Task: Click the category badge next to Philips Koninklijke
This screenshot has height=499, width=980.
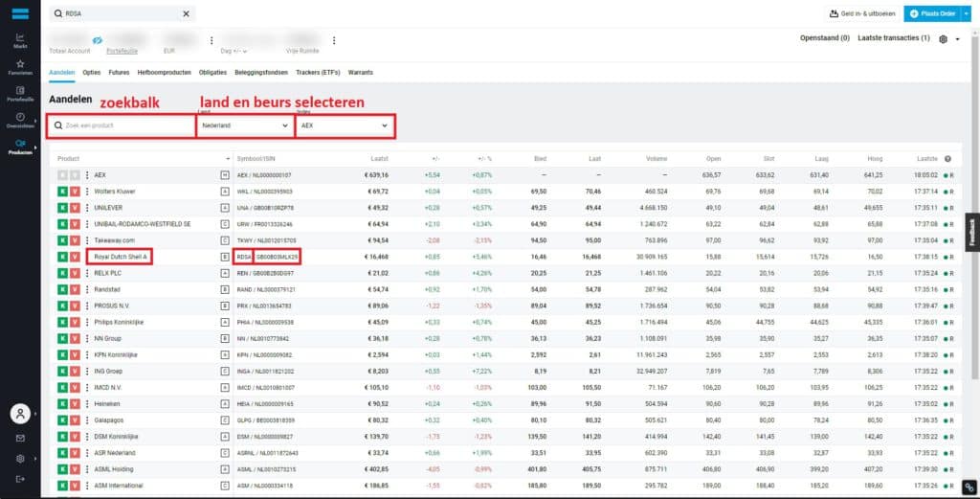Action: coord(225,322)
